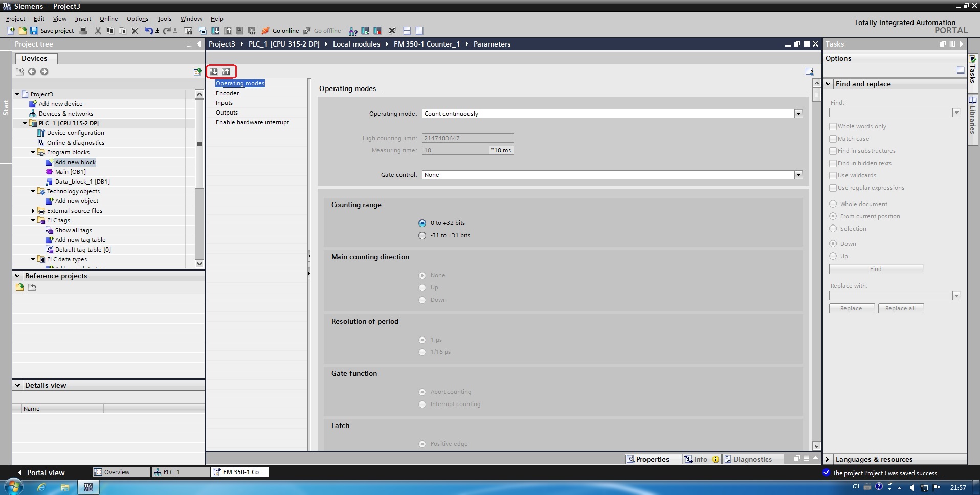This screenshot has height=495, width=980.
Task: Click the Stop CPU icon
Action: click(377, 31)
